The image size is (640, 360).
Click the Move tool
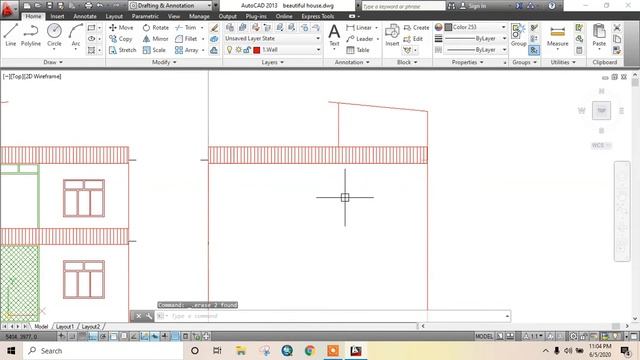(121, 27)
